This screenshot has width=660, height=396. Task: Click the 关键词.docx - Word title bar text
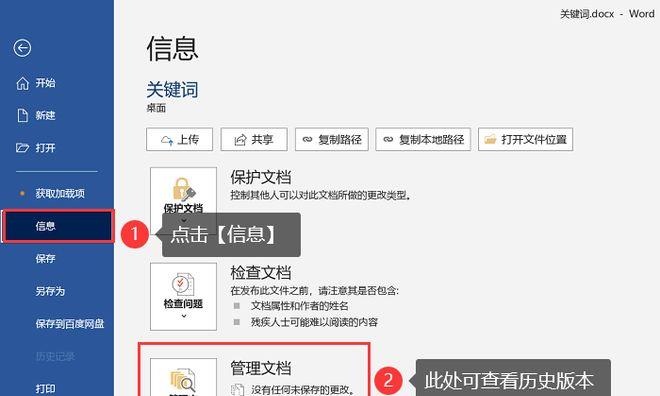click(607, 14)
